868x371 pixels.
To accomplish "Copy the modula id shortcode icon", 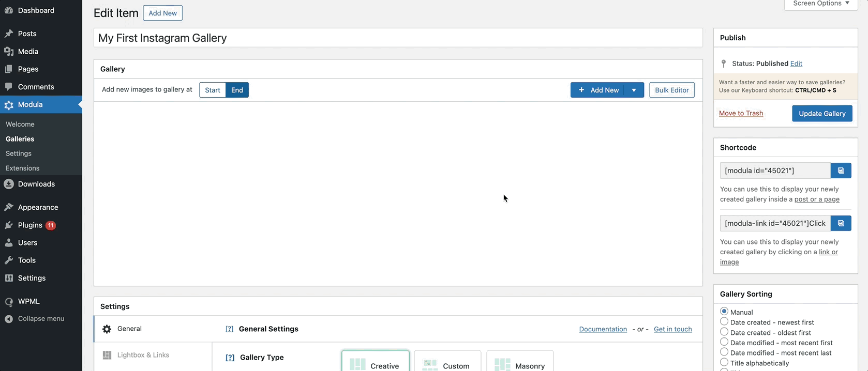I will point(841,171).
